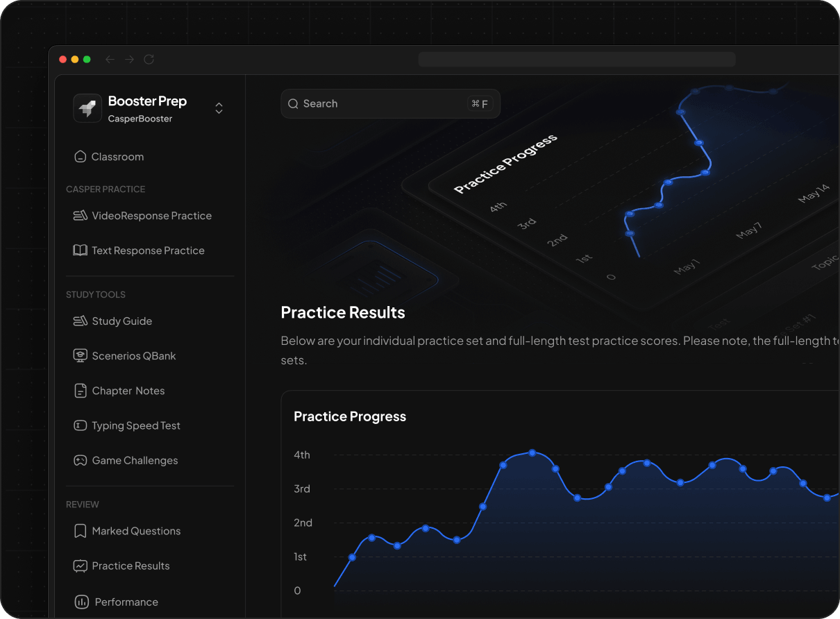
Task: Click the Scenerios QBank icon
Action: click(81, 356)
